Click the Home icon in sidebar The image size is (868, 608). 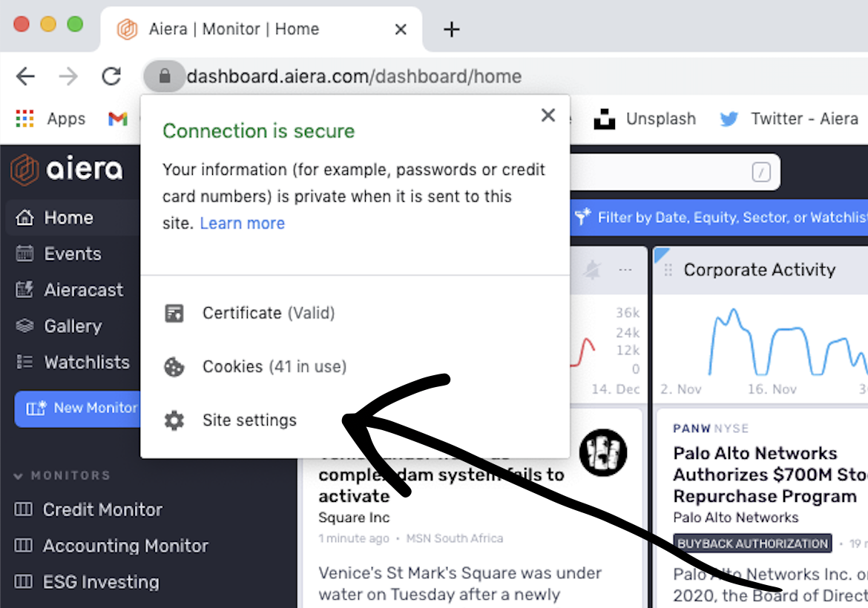click(25, 217)
